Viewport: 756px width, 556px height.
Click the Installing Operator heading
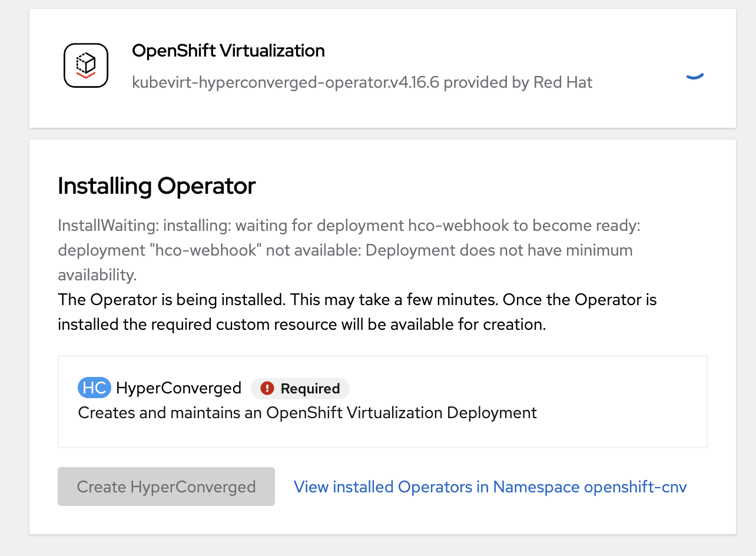pyautogui.click(x=157, y=186)
